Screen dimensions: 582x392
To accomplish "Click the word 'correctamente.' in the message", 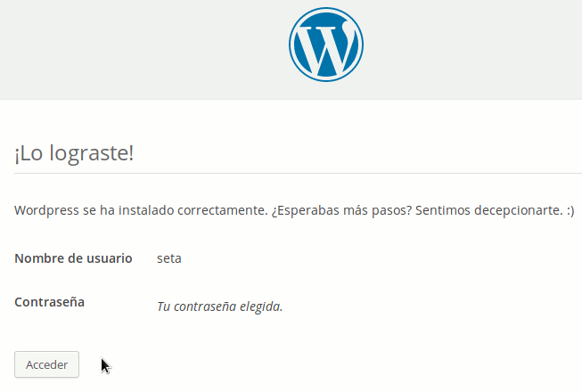I will 223,210.
